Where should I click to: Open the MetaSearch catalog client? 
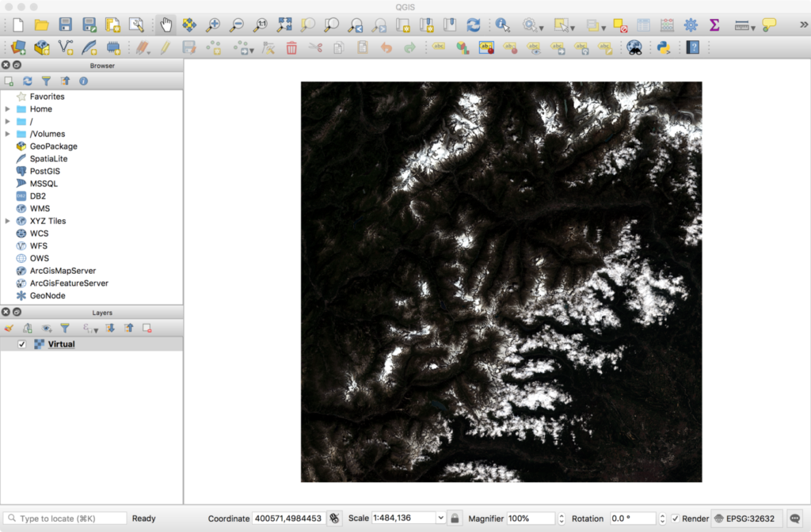(634, 47)
